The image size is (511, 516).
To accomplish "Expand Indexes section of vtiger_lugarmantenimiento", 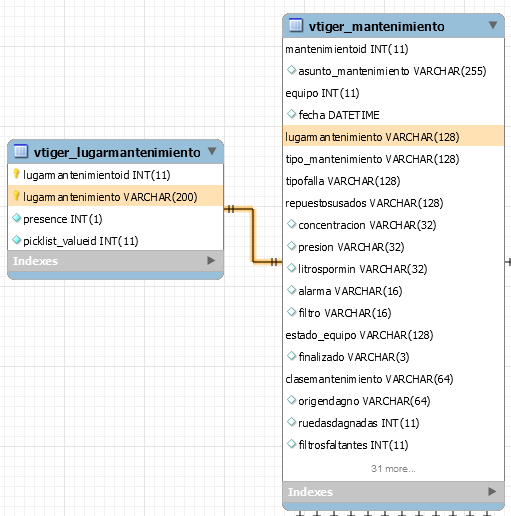I will 211,260.
